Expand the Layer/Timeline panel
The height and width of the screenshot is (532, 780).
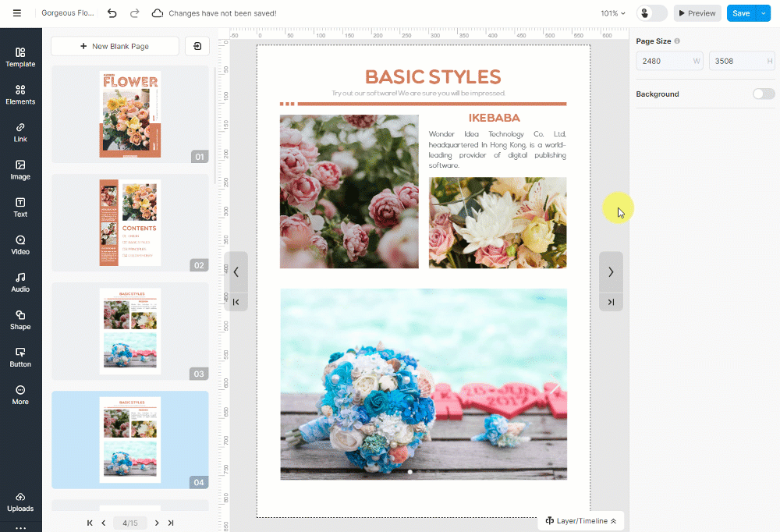[x=580, y=520]
